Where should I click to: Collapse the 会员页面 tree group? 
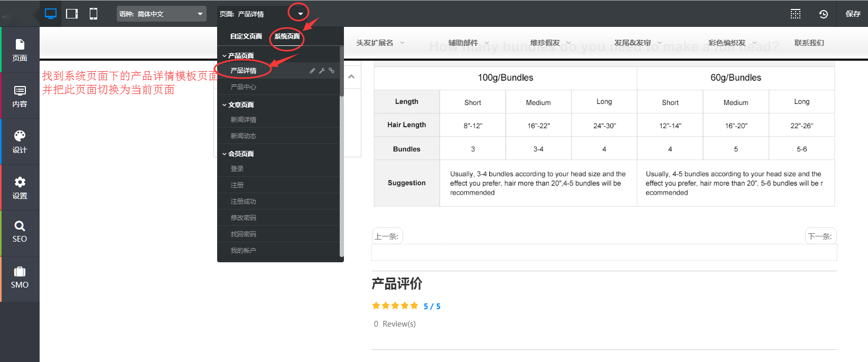(225, 154)
